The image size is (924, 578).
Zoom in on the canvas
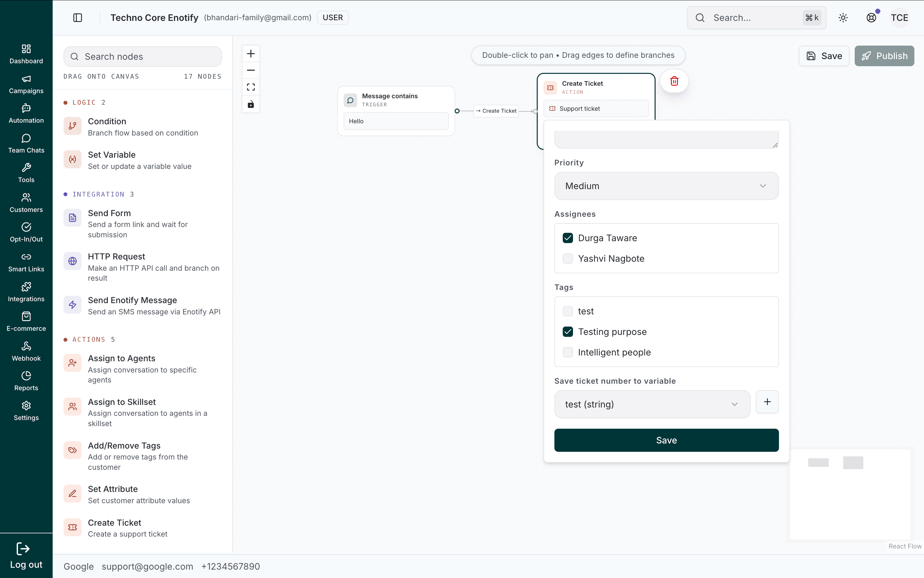point(251,54)
